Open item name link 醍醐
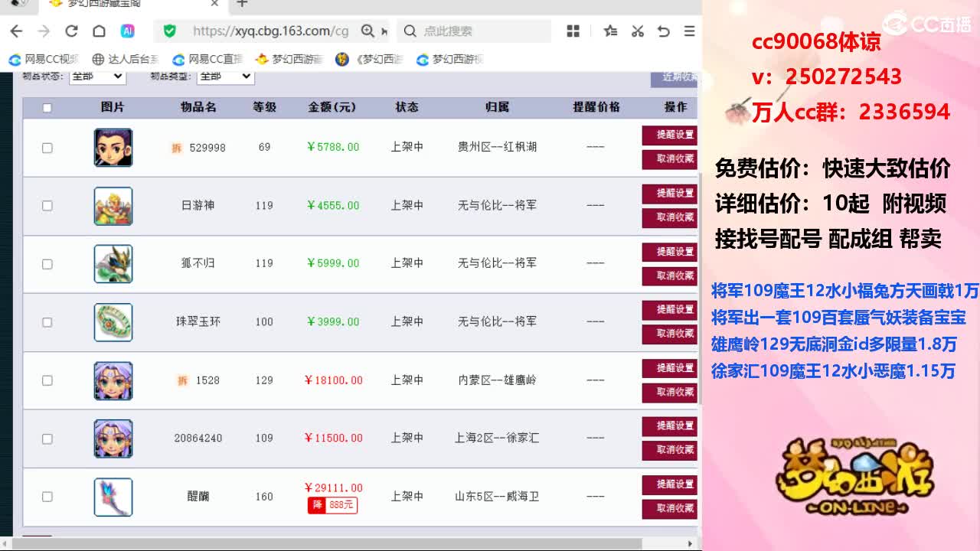 coord(198,497)
